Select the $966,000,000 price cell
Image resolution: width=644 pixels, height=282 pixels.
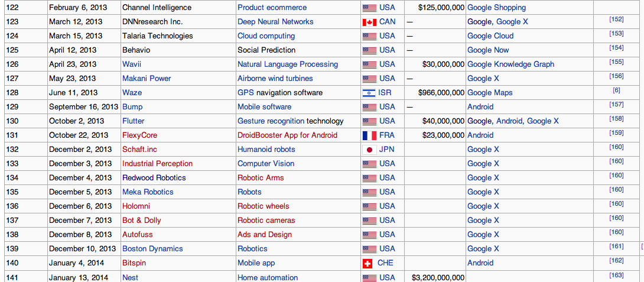[x=435, y=92]
